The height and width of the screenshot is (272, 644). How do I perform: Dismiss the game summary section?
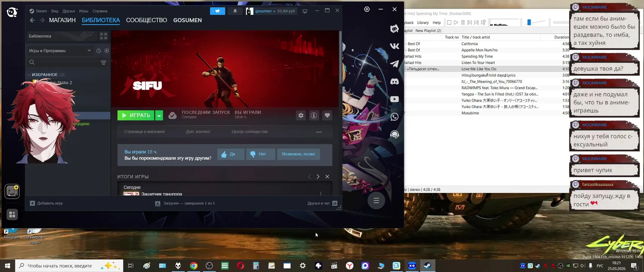327,176
